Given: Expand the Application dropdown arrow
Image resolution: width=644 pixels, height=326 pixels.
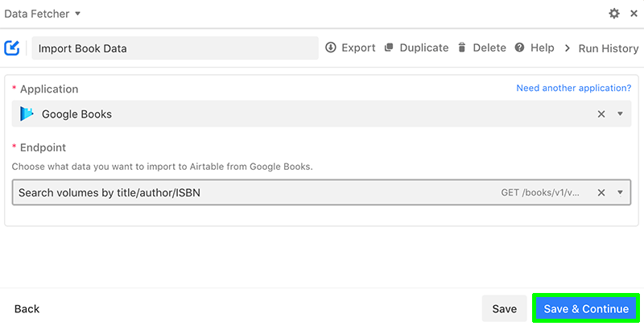Looking at the screenshot, I should [x=620, y=114].
